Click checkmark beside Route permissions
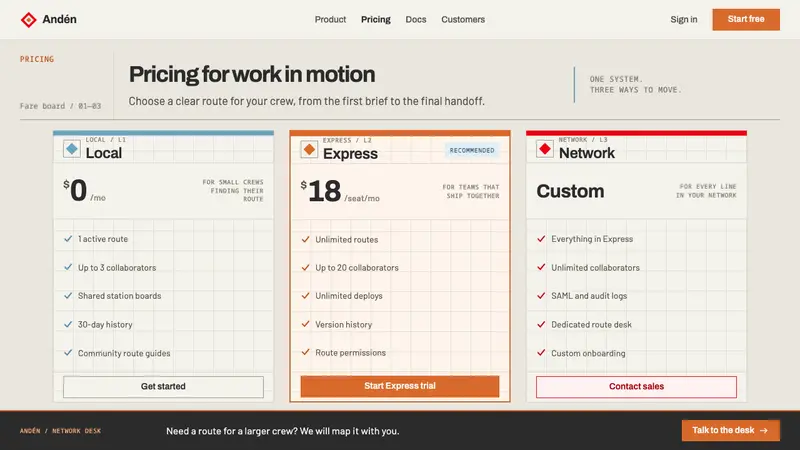The width and height of the screenshot is (800, 450). click(x=305, y=353)
